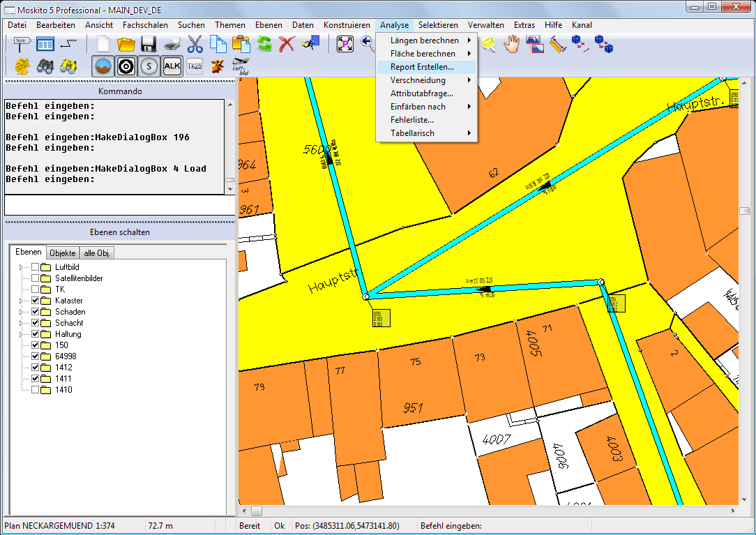
Task: Switch to the alle Obj. tab
Action: [97, 253]
